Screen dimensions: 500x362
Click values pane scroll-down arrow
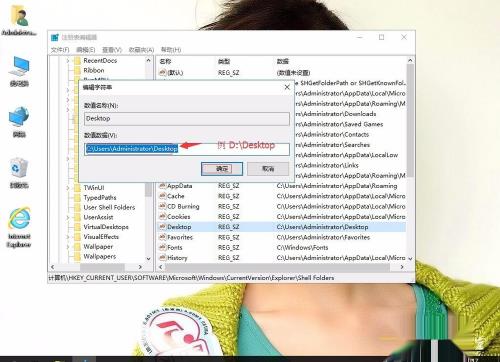tap(410, 259)
